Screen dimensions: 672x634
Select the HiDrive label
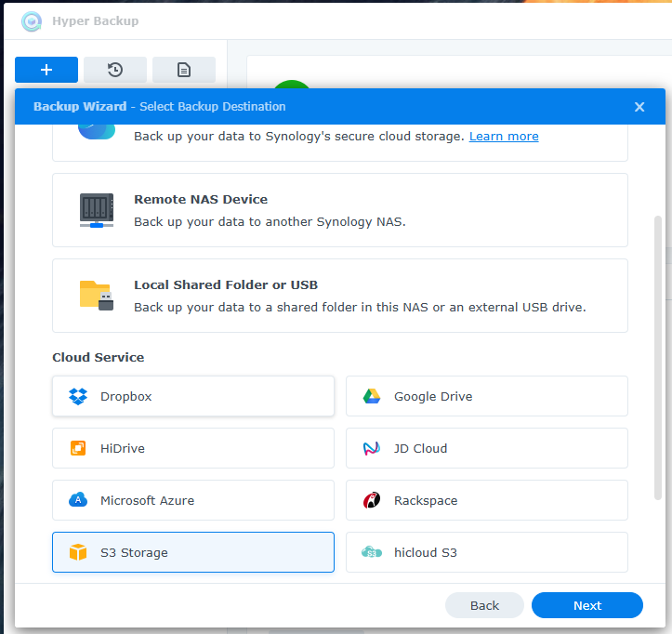point(123,448)
